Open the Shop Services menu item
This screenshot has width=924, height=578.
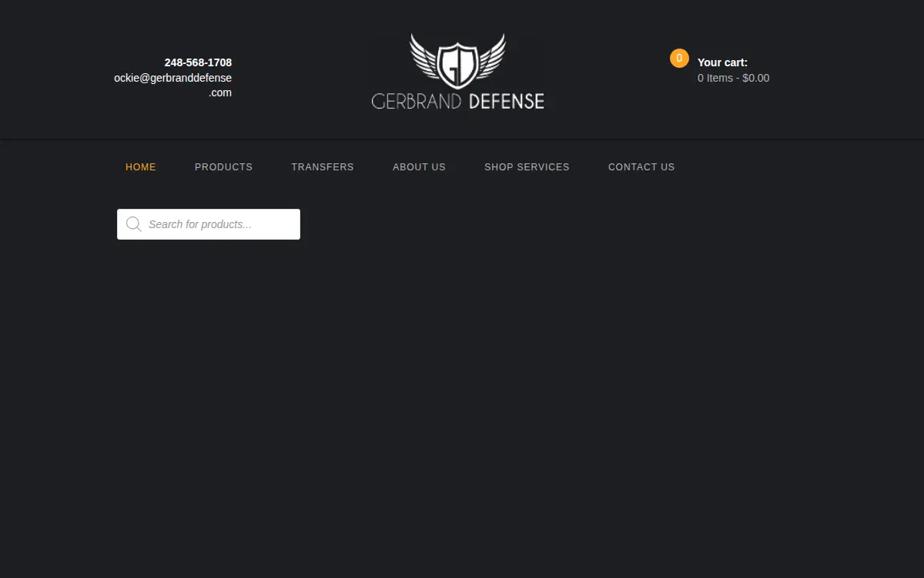(527, 167)
